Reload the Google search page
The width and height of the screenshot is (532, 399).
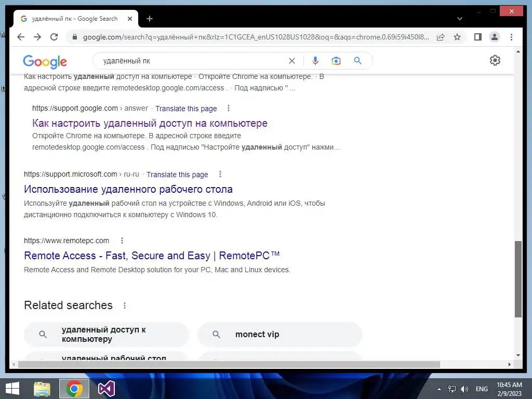click(54, 37)
